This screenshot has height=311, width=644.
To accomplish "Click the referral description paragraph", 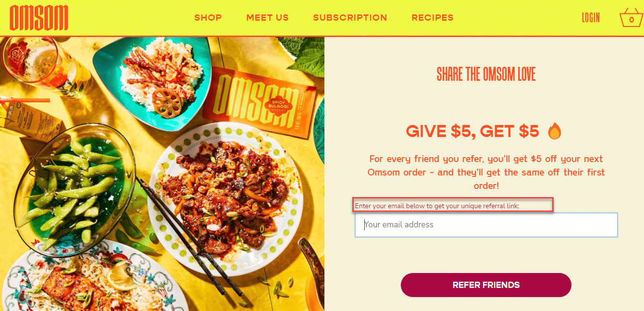I will click(x=486, y=172).
